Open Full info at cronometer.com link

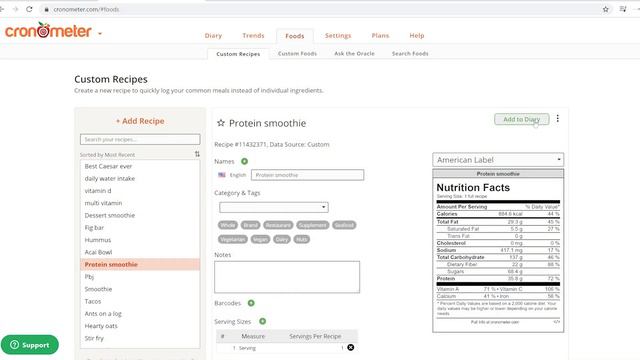pos(495,322)
